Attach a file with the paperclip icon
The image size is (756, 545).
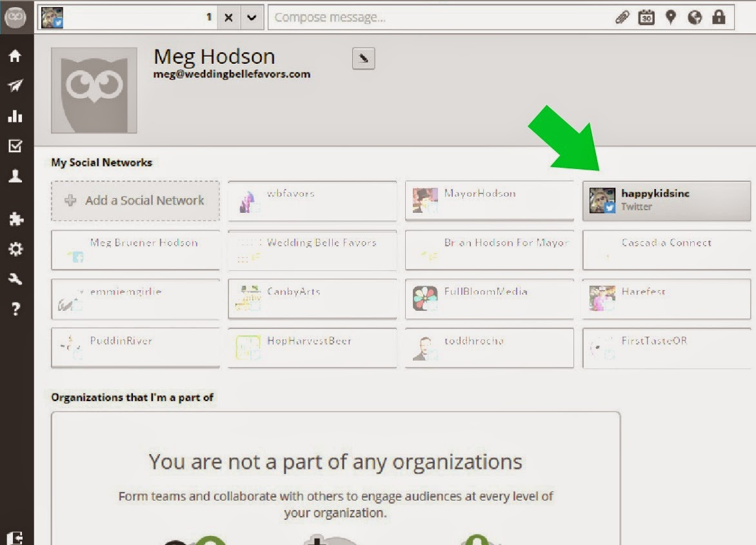pos(622,17)
